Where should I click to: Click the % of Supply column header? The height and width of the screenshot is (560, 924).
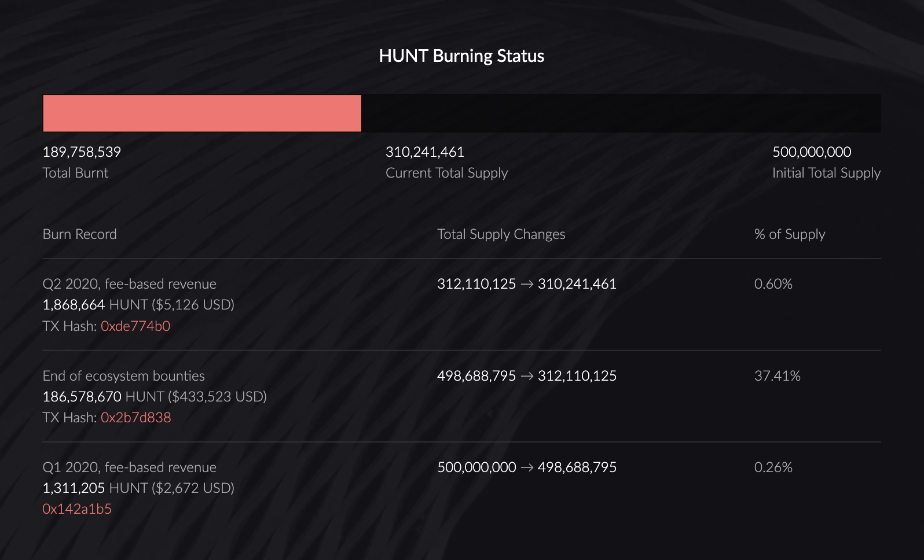point(789,234)
